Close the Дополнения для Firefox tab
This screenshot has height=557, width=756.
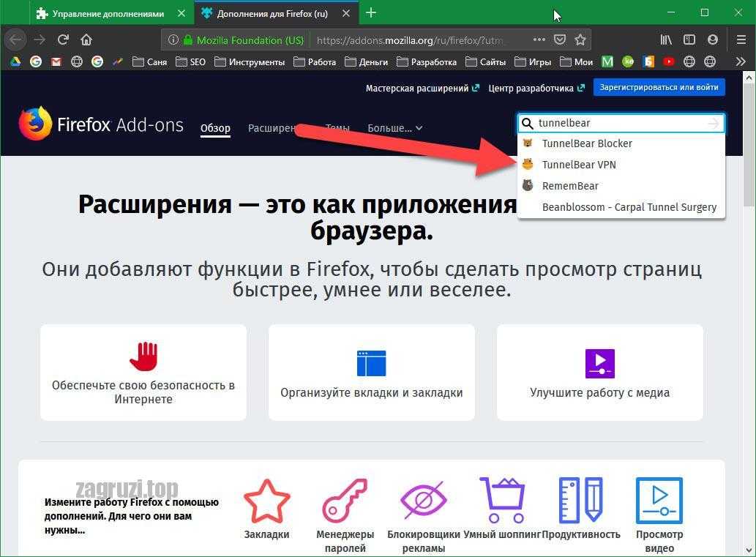coord(346,13)
